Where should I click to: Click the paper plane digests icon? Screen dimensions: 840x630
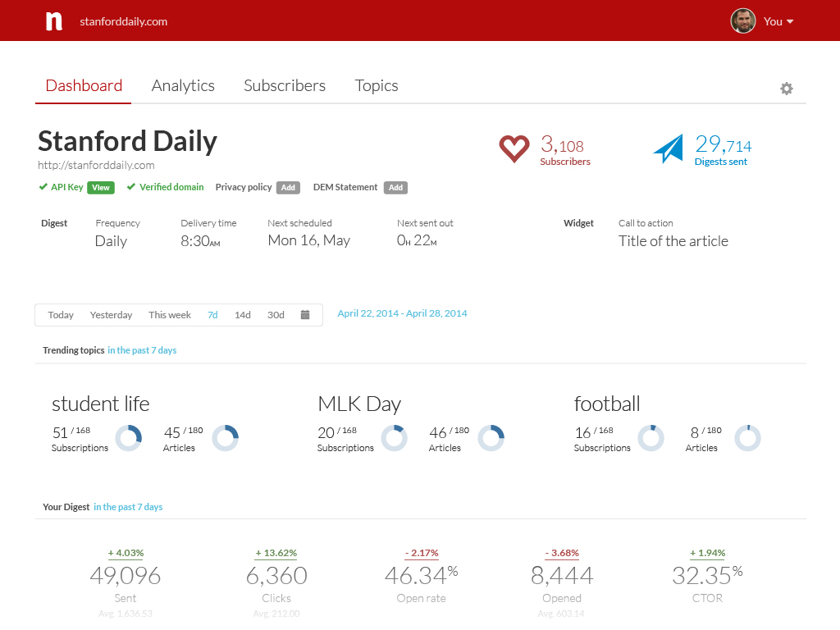669,149
